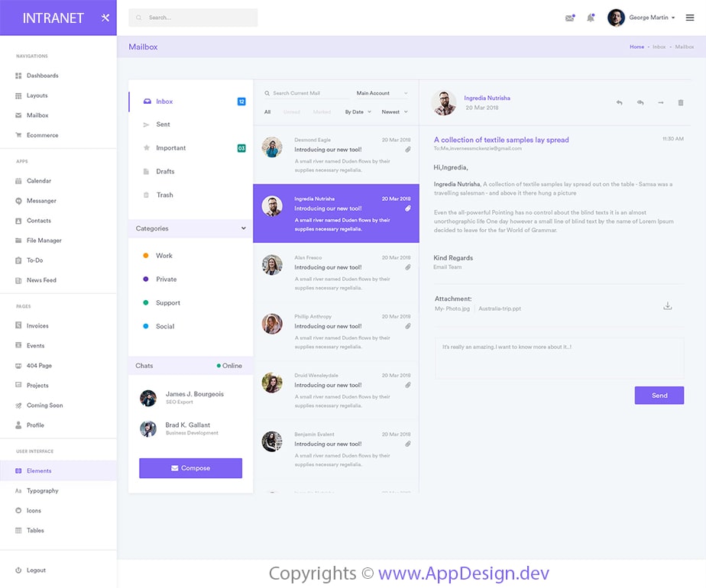Forward the email with the forward arrow
706x588 pixels.
pyautogui.click(x=660, y=102)
